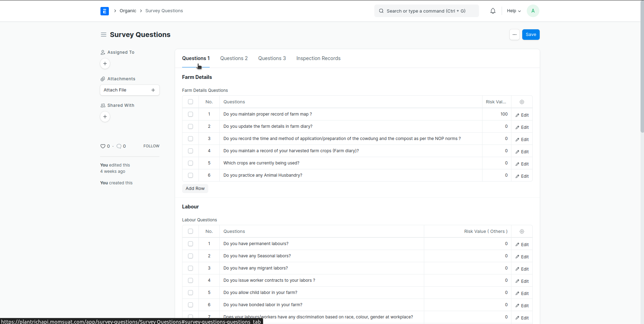Image resolution: width=644 pixels, height=324 pixels.
Task: Click the like heart icon
Action: coord(103,146)
